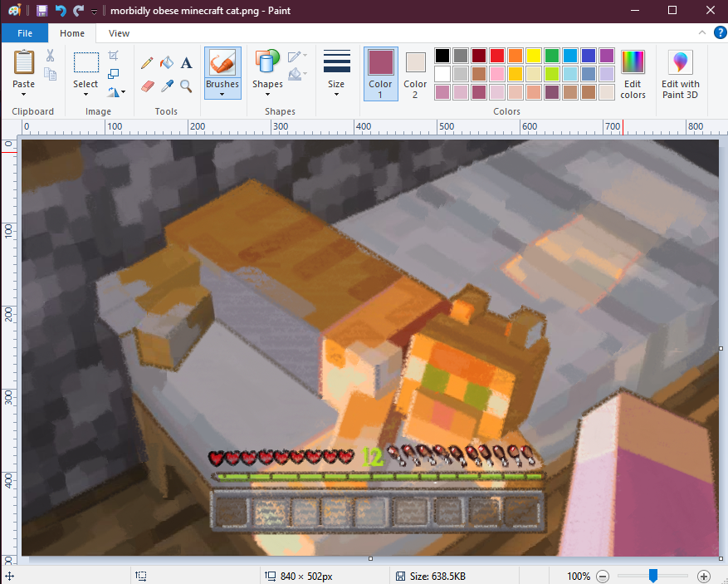Pick the pink rose color swatch
Image resolution: width=728 pixels, height=584 pixels.
[x=497, y=74]
